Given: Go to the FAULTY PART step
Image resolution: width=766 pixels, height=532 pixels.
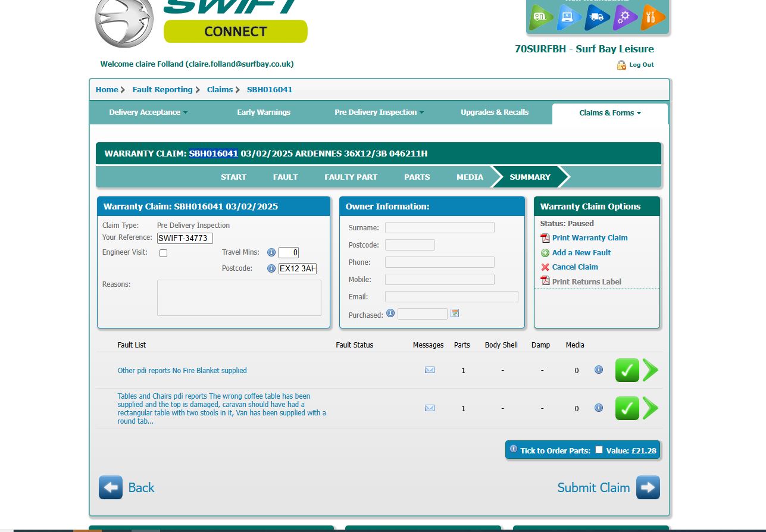Looking at the screenshot, I should [351, 177].
